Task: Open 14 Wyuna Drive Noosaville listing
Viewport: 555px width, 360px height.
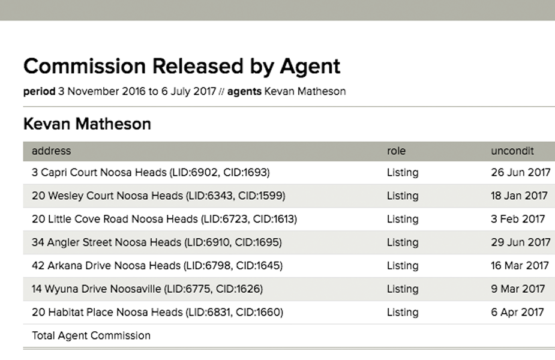Action: point(147,289)
